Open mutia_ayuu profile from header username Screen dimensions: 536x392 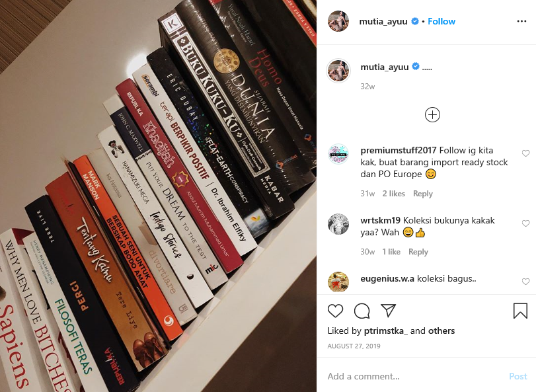tap(383, 21)
